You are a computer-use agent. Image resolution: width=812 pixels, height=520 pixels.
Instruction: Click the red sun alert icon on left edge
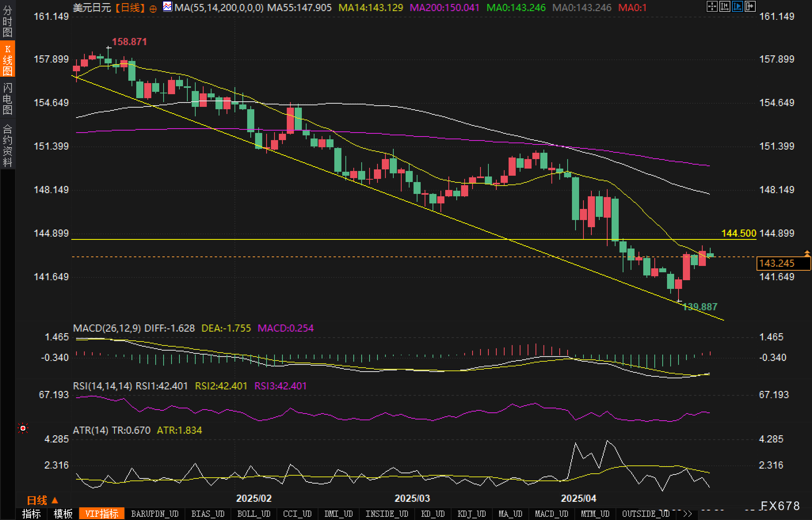[23, 428]
